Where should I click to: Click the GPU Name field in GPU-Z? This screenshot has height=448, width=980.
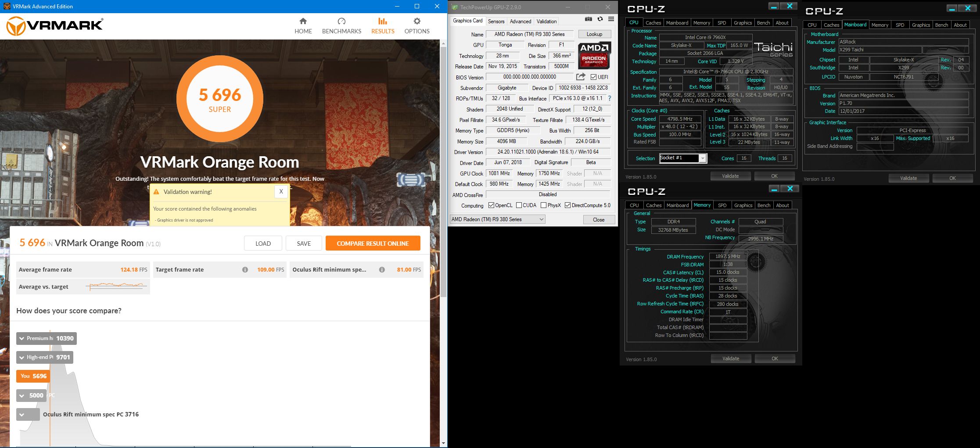click(529, 34)
